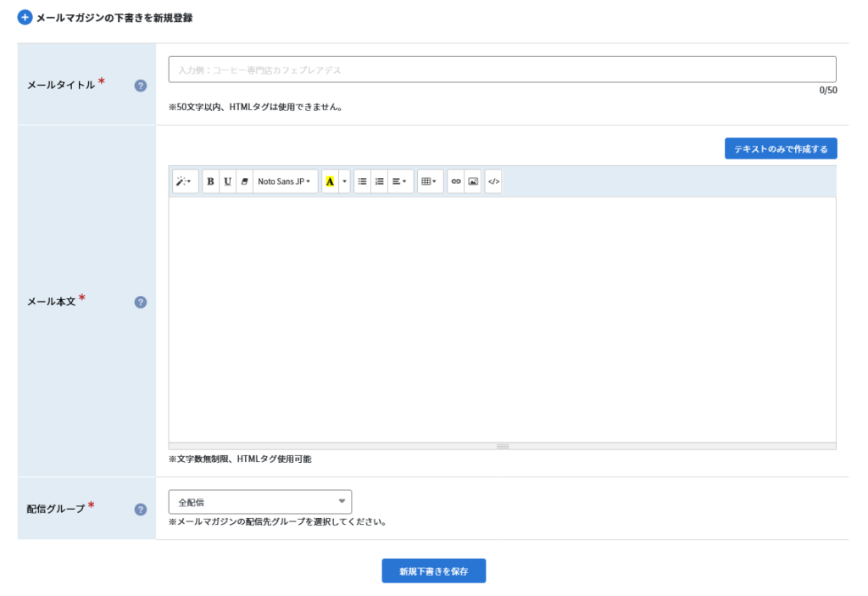868x596 pixels.
Task: Toggle underline formatting in editor
Action: [x=227, y=181]
